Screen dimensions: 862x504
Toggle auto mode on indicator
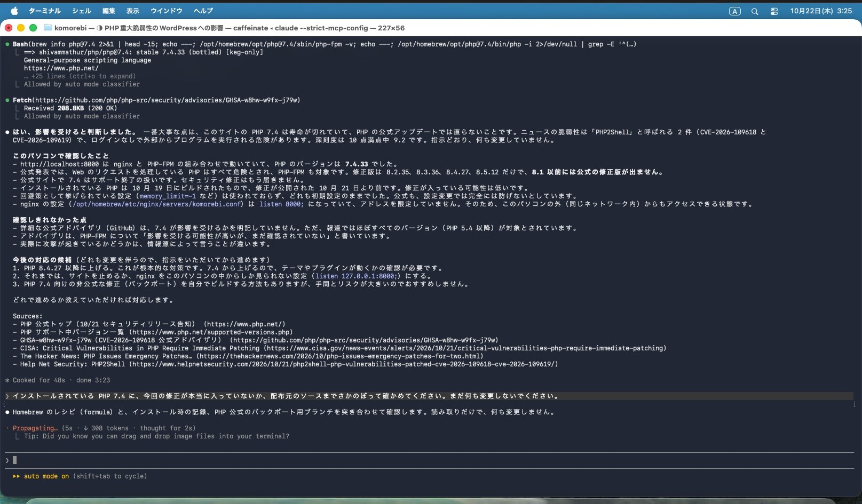tap(46, 476)
